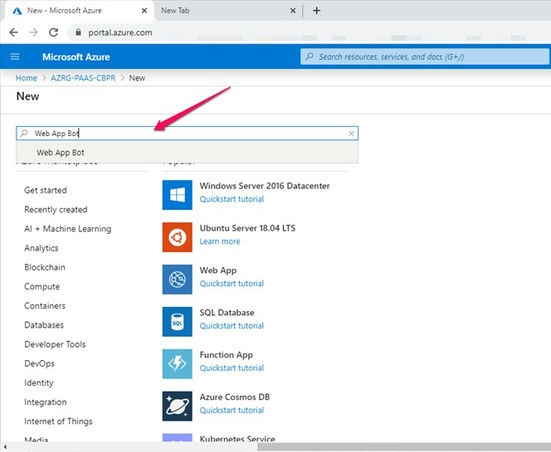Open AZRG-PAAS-CBPR breadcrumb link

point(83,78)
